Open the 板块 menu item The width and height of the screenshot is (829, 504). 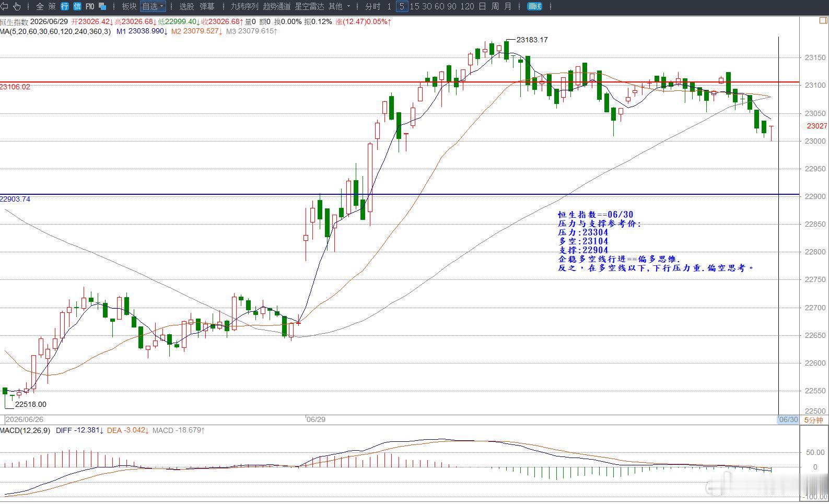(x=129, y=6)
